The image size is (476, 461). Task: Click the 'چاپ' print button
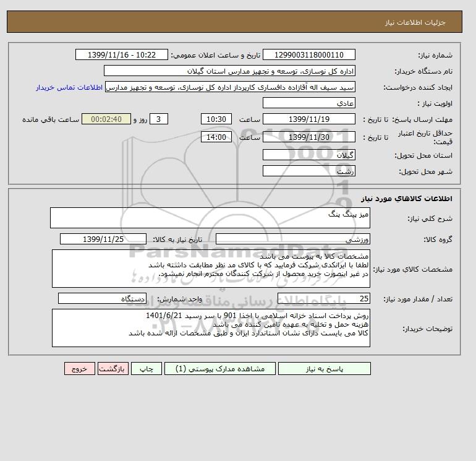pyautogui.click(x=147, y=369)
